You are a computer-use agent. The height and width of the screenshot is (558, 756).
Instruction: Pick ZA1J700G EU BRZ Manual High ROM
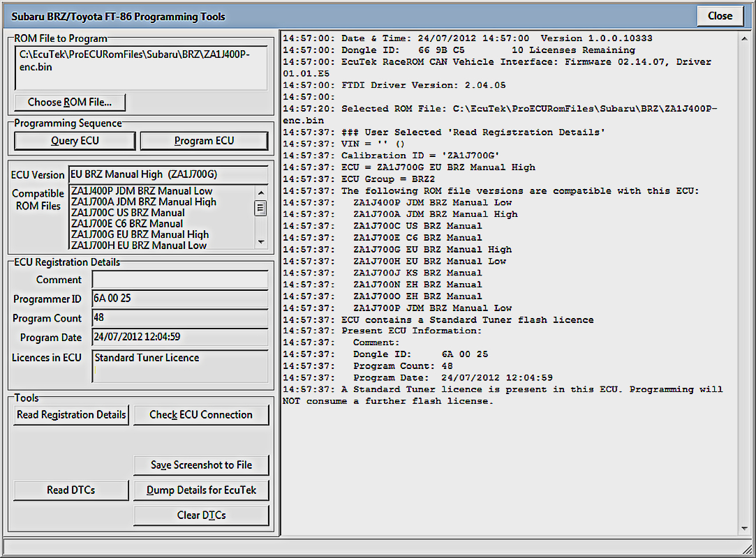tap(140, 234)
